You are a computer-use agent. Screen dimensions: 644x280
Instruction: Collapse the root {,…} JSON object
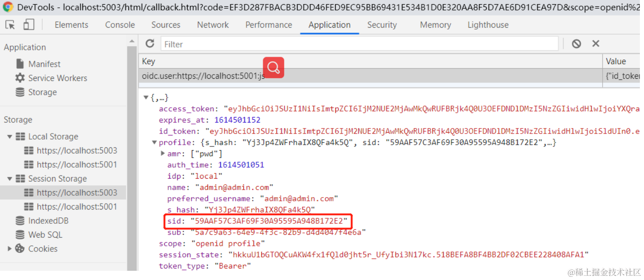[146, 98]
